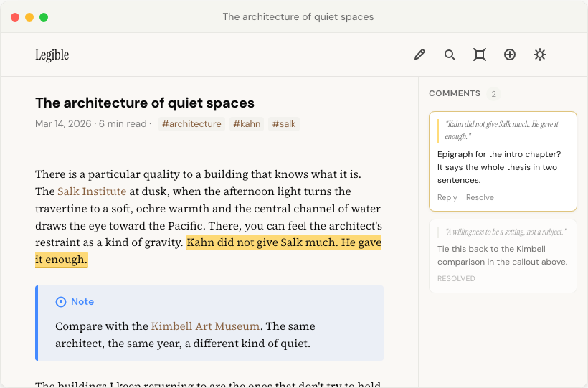Viewport: 588px width, 388px height.
Task: Toggle light theme sun icon
Action: point(540,55)
